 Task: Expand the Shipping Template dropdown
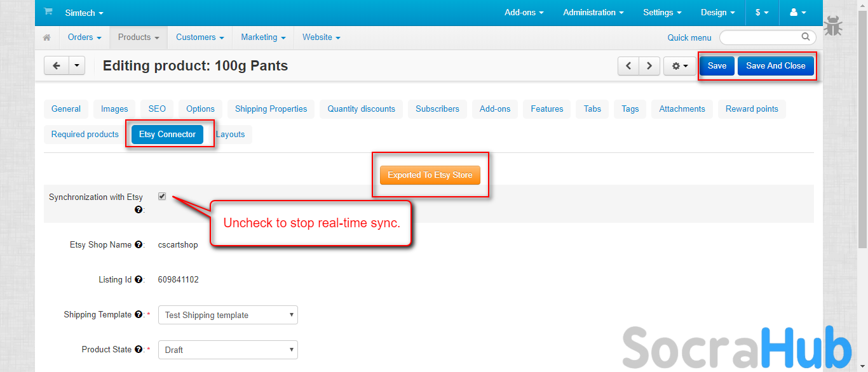point(227,315)
